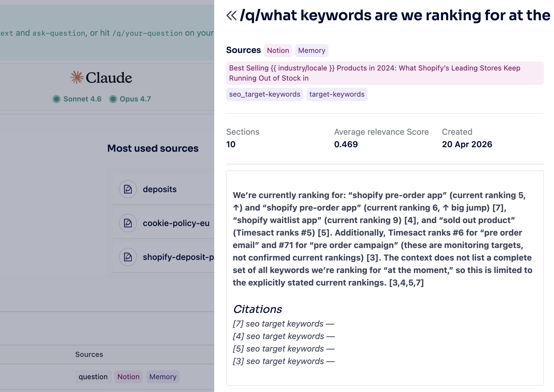The width and height of the screenshot is (554, 392).
Task: Click the question tag in Sources row
Action: tap(93, 377)
